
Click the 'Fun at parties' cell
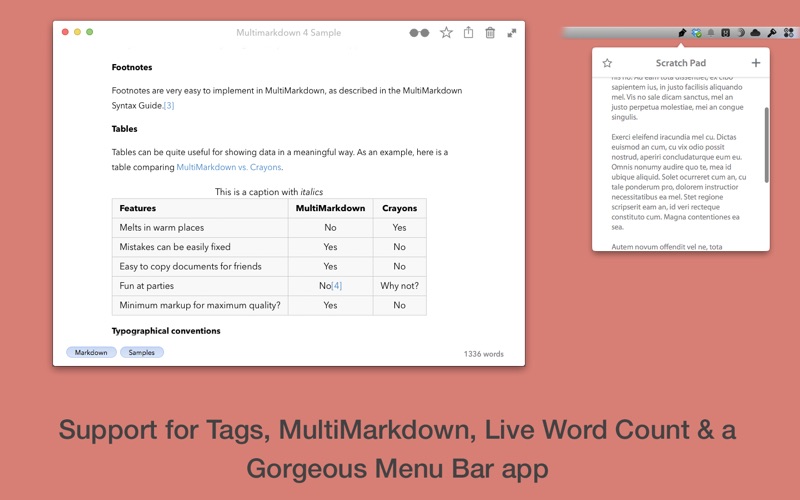tap(200, 286)
